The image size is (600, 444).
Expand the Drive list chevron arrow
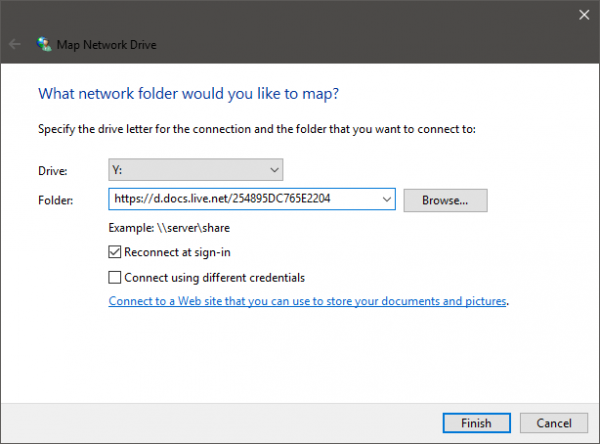point(274,170)
